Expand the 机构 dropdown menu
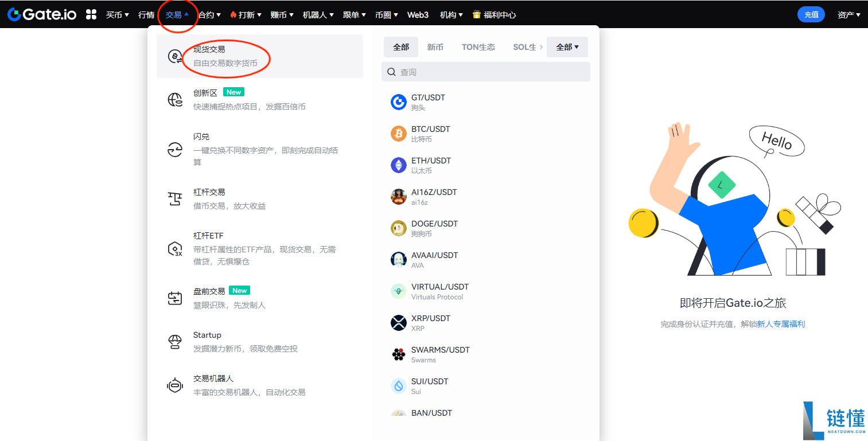The height and width of the screenshot is (441, 868). pyautogui.click(x=452, y=15)
